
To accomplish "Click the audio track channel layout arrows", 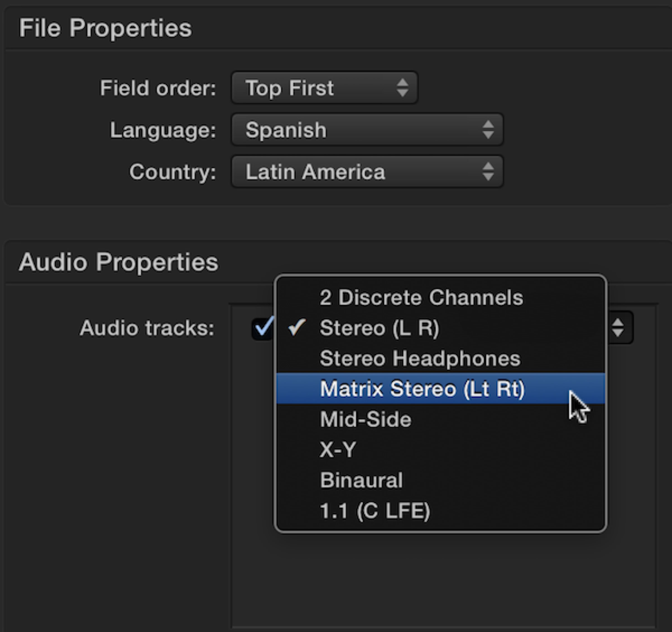I will pos(618,328).
